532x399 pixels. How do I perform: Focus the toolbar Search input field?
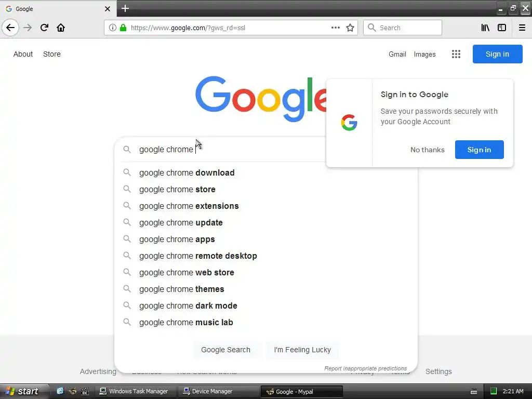[403, 28]
